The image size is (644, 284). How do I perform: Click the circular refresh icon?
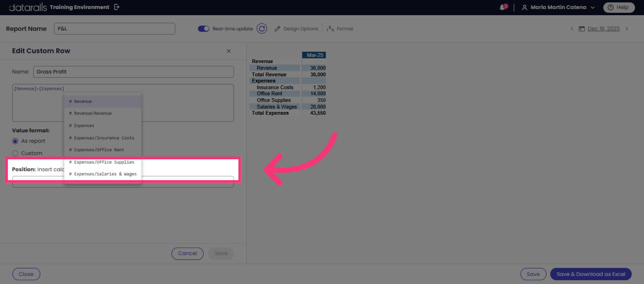262,29
